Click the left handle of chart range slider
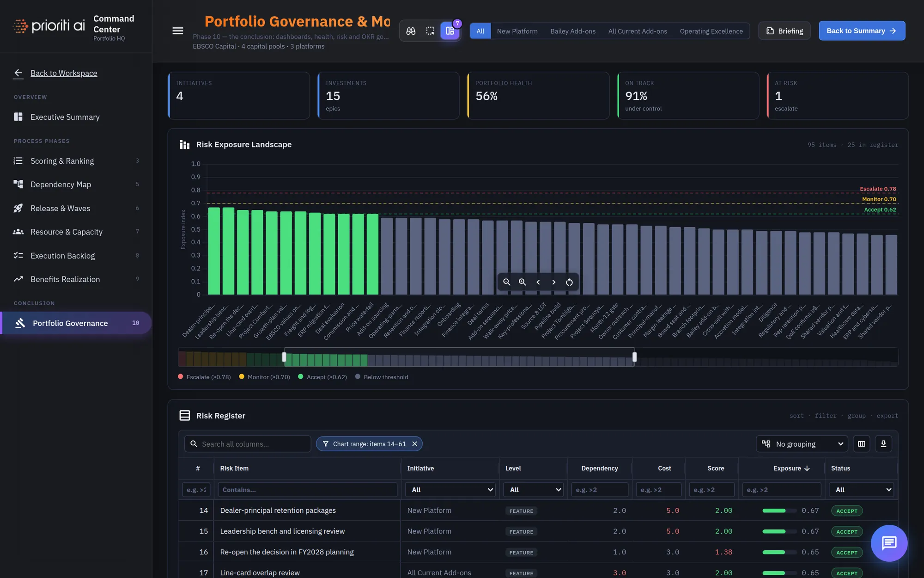The width and height of the screenshot is (924, 578). [284, 357]
